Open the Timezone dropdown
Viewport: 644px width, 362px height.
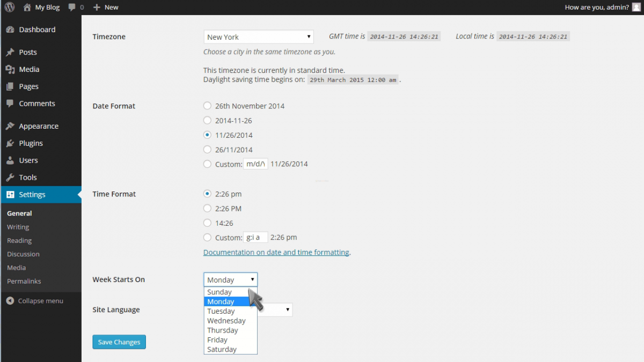(258, 36)
